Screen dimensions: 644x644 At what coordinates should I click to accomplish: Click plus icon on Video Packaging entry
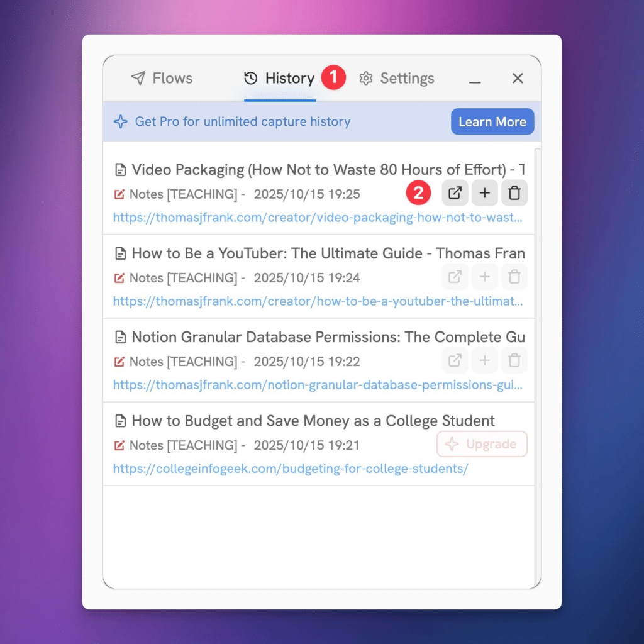484,194
